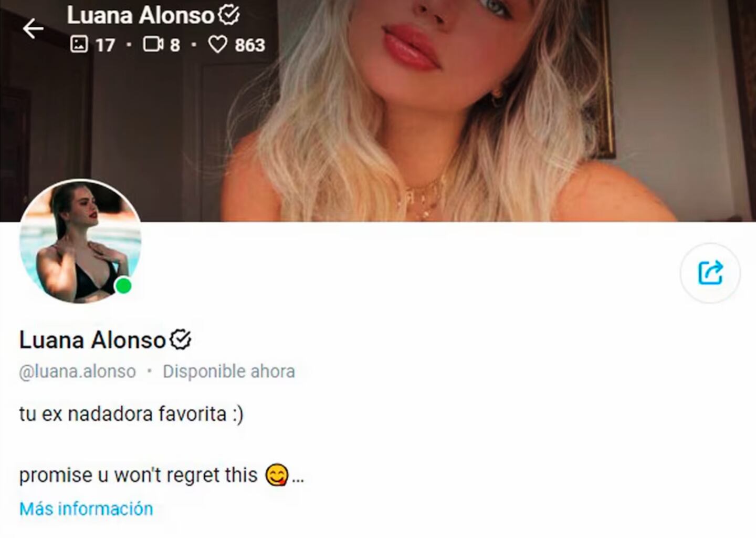
Task: Expand bio with Más información
Action: click(x=86, y=509)
